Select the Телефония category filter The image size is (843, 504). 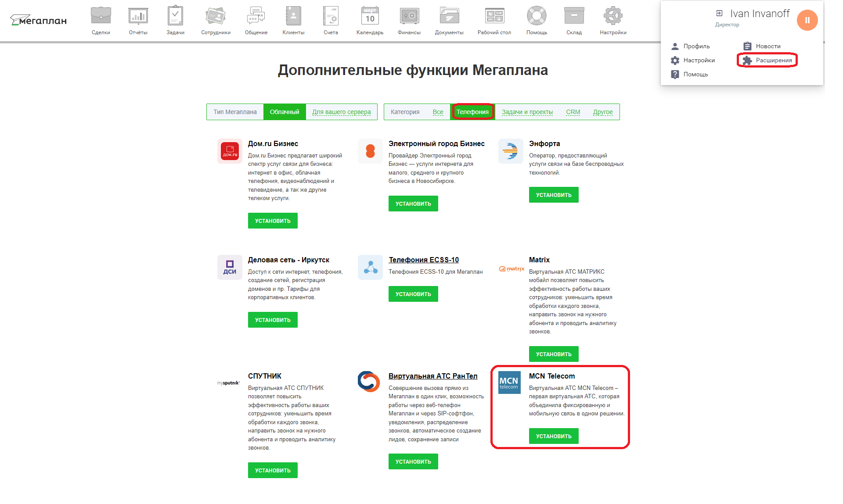472,112
